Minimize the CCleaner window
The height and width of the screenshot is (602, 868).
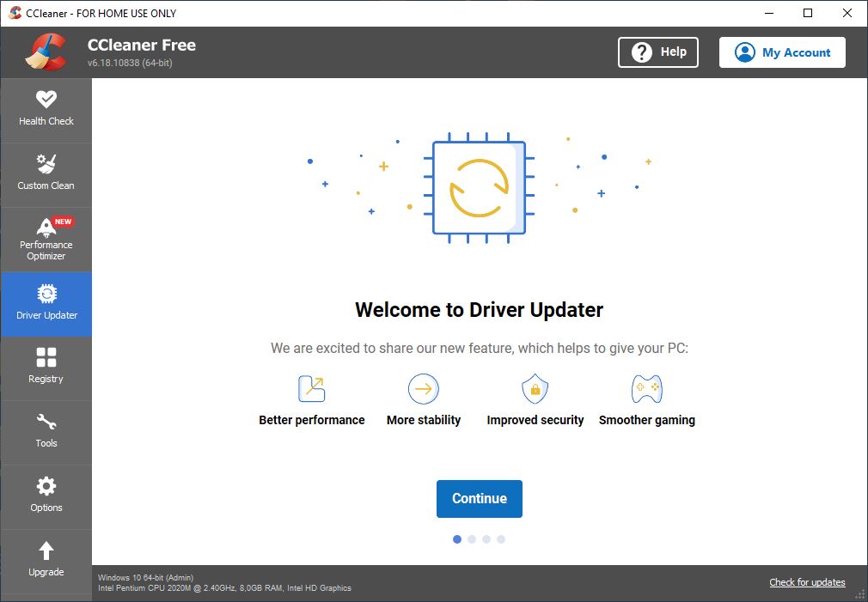point(769,13)
